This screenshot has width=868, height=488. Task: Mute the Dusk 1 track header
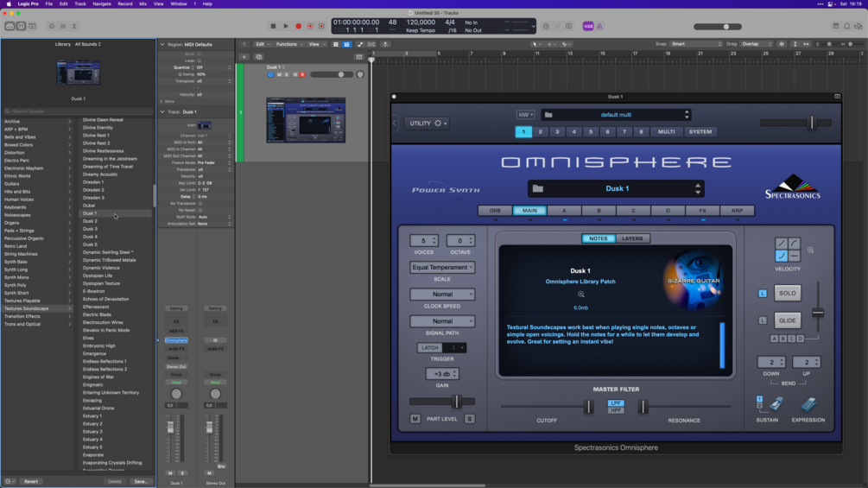(x=279, y=74)
